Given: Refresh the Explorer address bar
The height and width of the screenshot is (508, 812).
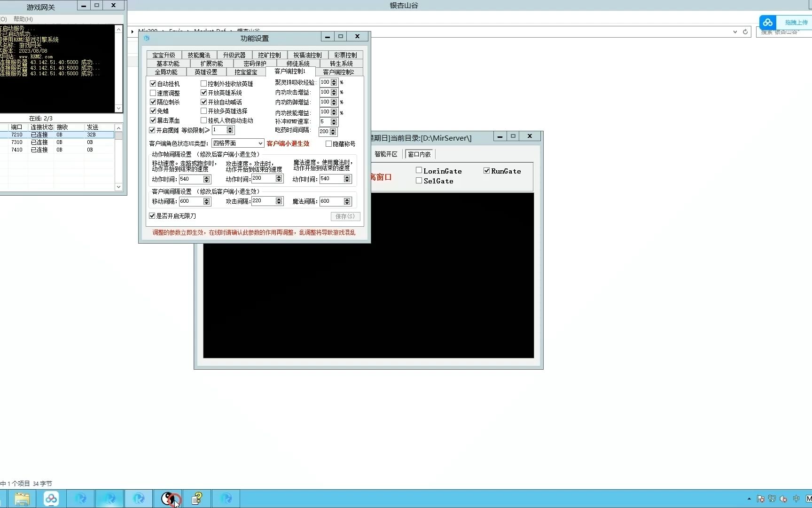Looking at the screenshot, I should click(x=745, y=32).
